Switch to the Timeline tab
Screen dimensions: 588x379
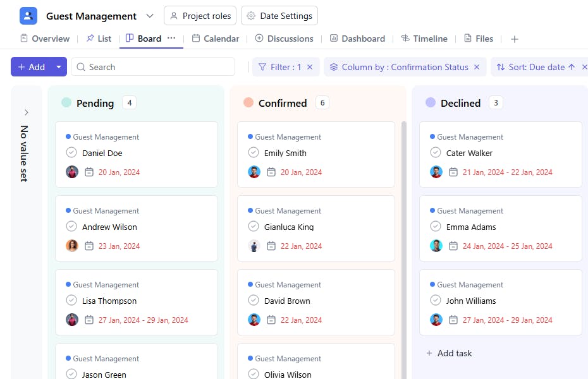(x=424, y=39)
